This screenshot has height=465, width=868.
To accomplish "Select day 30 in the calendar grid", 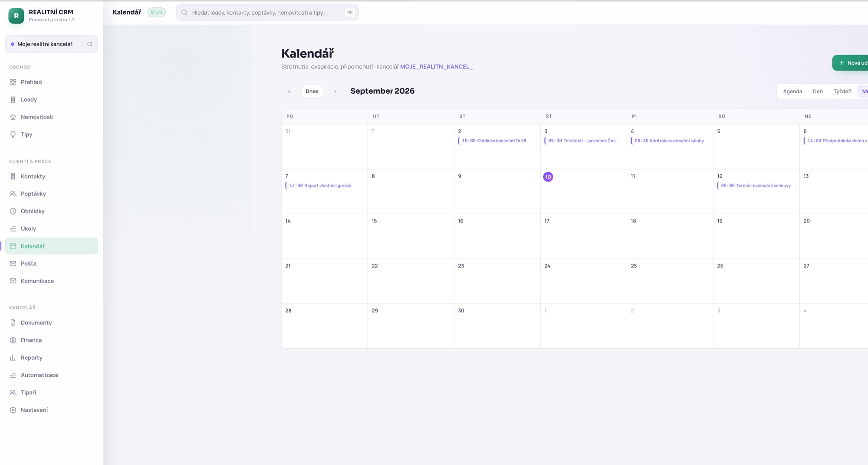I will 497,325.
